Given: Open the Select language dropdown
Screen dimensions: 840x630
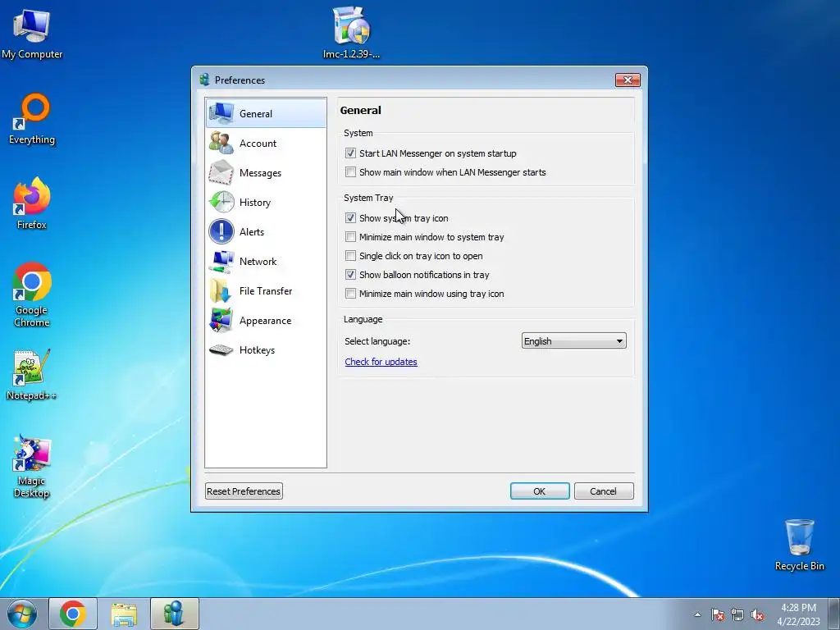Looking at the screenshot, I should coord(573,341).
